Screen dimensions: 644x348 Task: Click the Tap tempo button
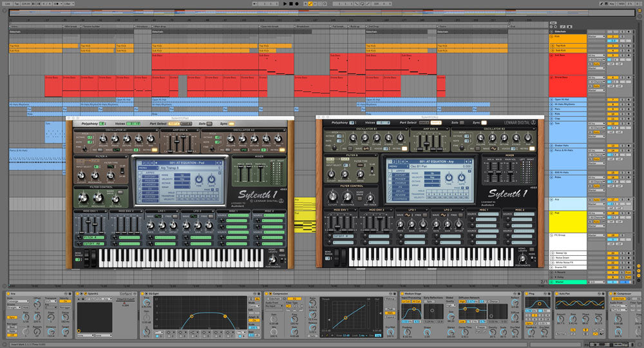pyautogui.click(x=17, y=3)
